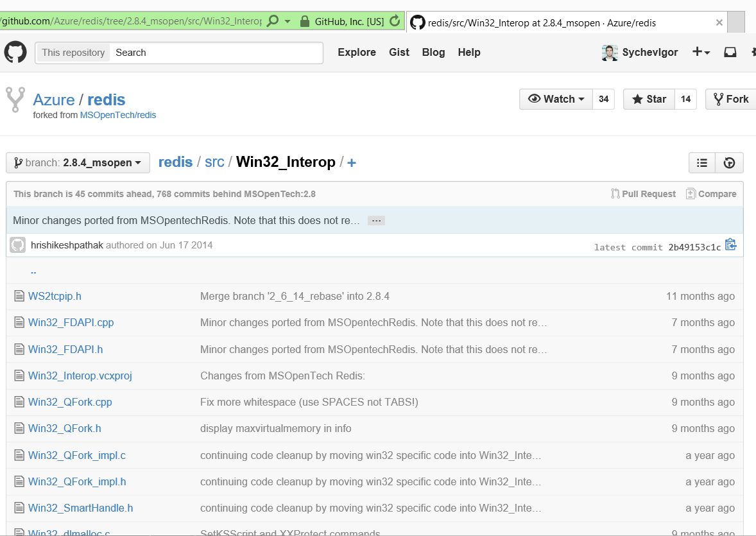This screenshot has height=536, width=756.
Task: Open WS2tcpip.h file
Action: 55,296
